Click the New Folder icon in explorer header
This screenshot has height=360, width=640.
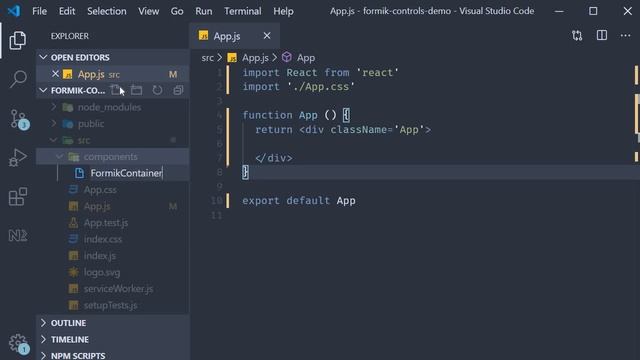point(136,90)
